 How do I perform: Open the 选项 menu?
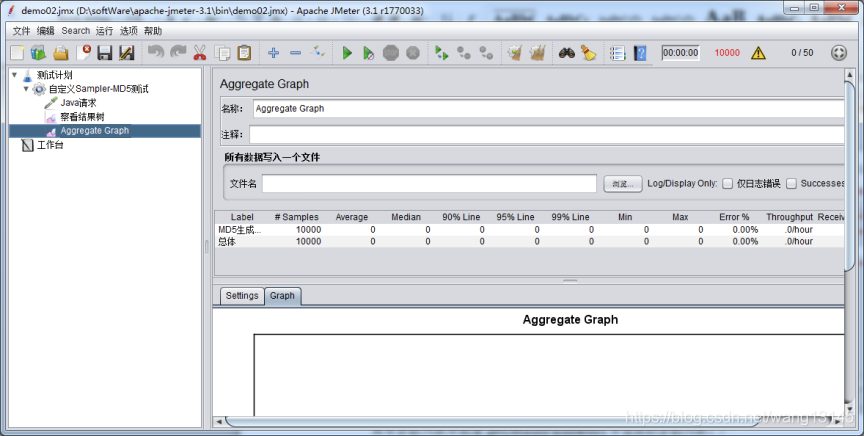click(129, 31)
